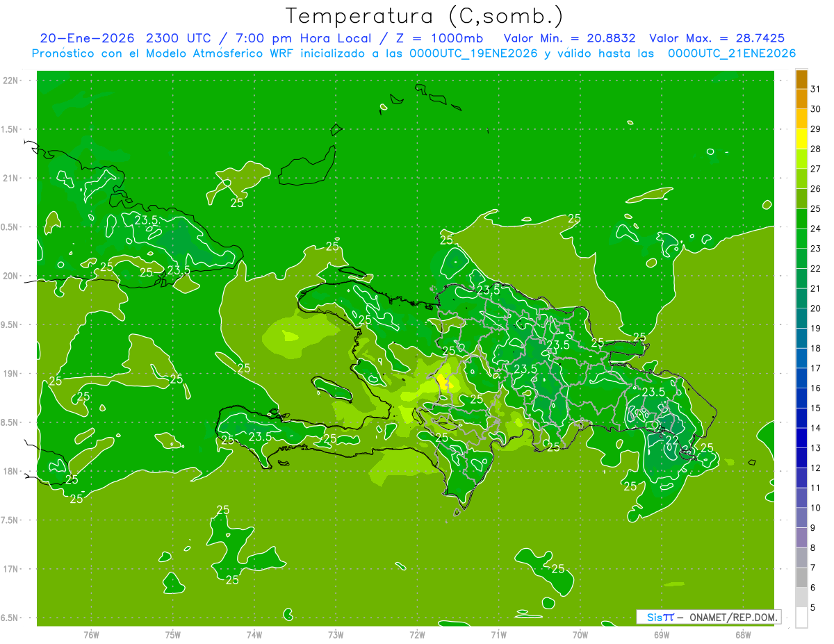The height and width of the screenshot is (644, 834).
Task: Click the '15' value on the color legend
Action: pyautogui.click(x=816, y=408)
